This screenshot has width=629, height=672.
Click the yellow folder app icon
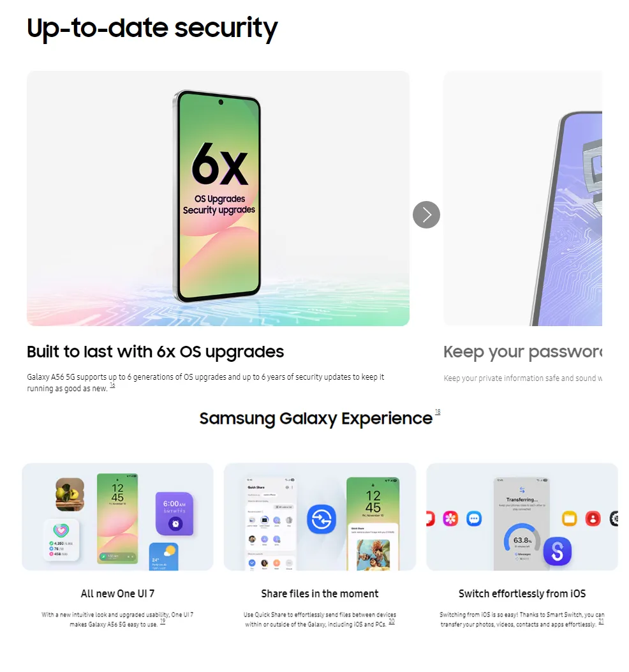[x=570, y=519]
